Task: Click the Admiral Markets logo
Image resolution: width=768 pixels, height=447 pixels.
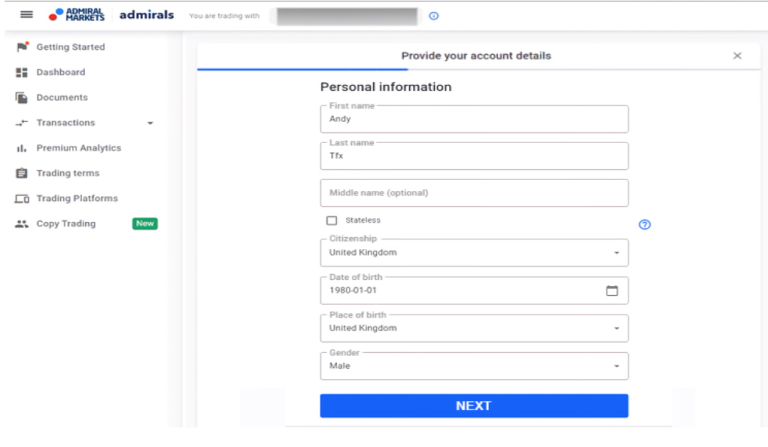Action: [76, 15]
